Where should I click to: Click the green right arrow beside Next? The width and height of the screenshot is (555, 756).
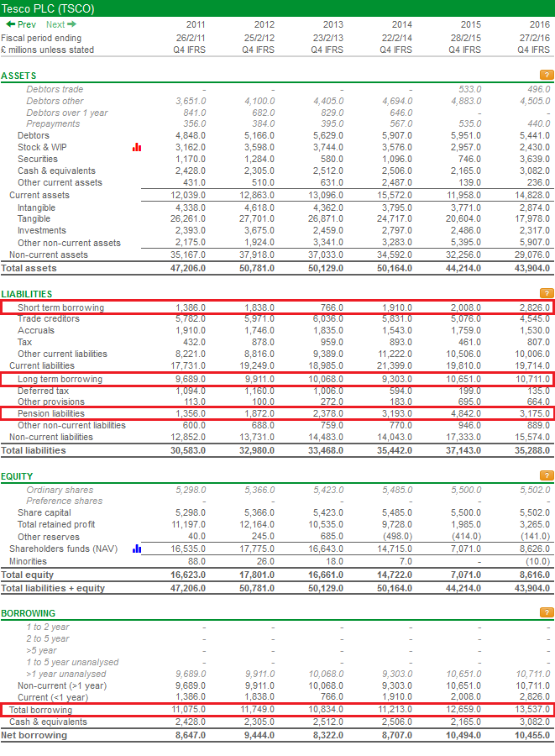(71, 24)
